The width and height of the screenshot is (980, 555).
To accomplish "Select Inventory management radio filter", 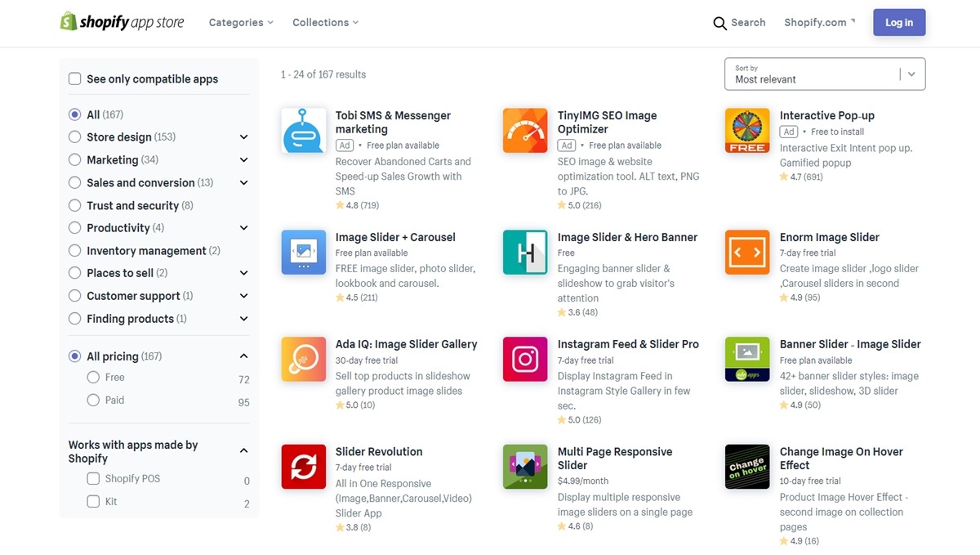I will (x=75, y=251).
